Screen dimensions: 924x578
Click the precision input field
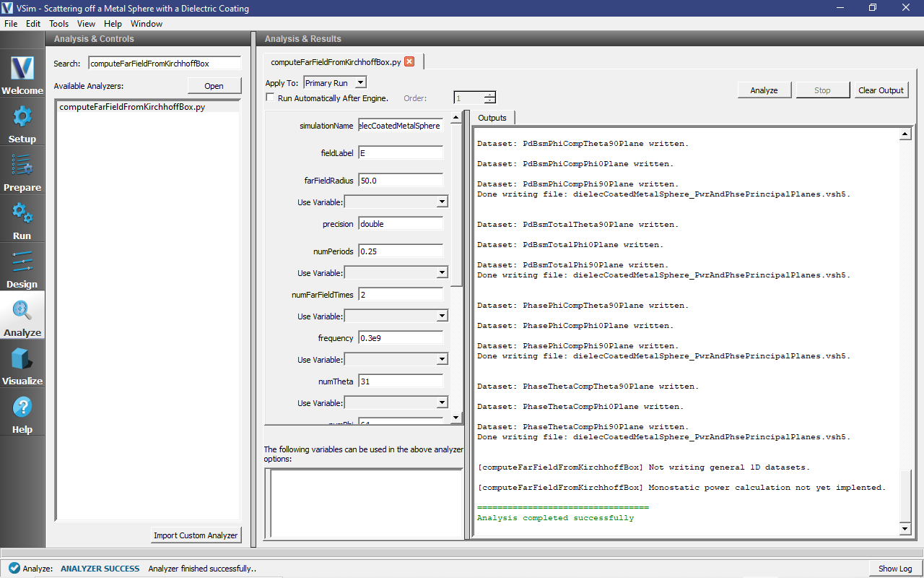pos(401,224)
